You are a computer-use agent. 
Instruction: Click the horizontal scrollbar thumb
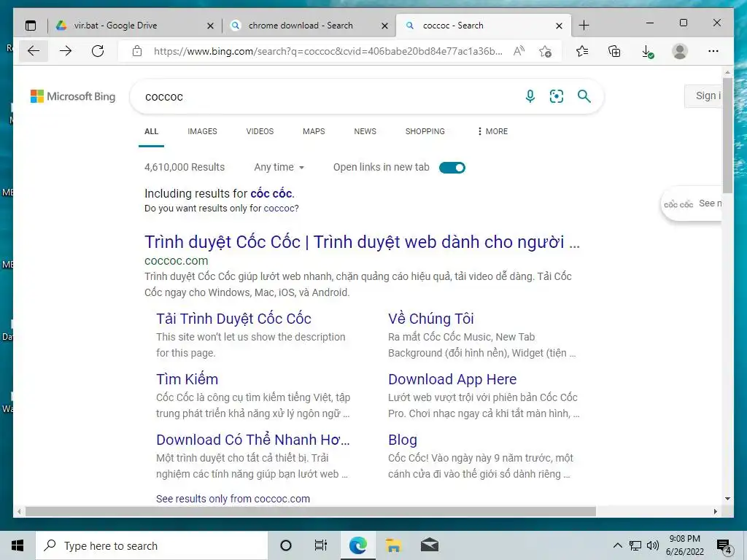coord(311,511)
